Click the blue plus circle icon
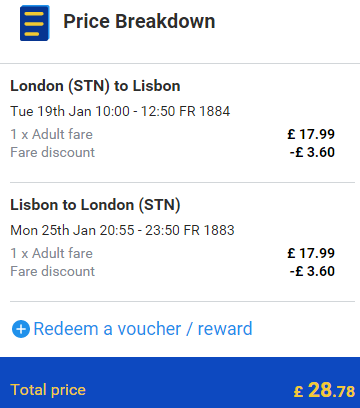Image resolution: width=360 pixels, height=408 pixels. pos(21,329)
